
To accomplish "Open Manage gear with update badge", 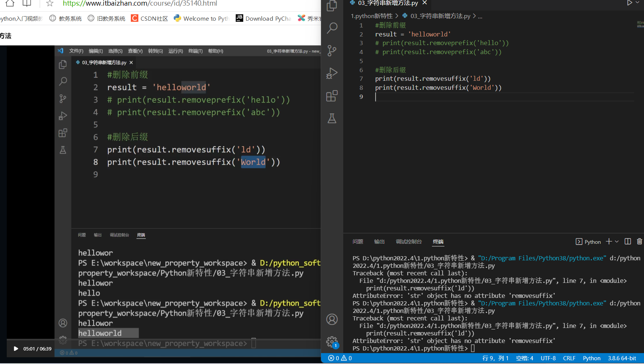I will (x=332, y=342).
